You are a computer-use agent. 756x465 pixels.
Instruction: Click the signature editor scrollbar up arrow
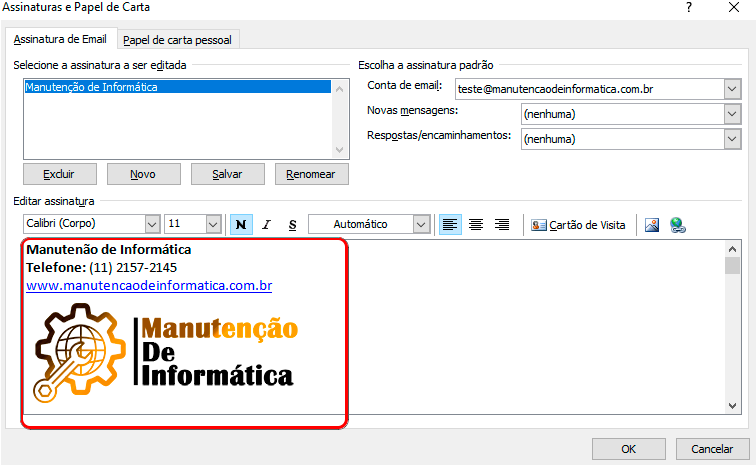pos(732,249)
